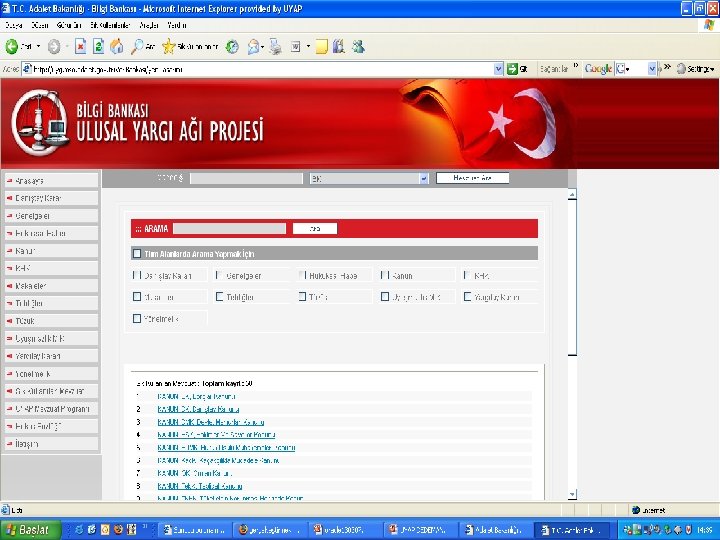
Task: Print the page with the printer icon
Action: coord(276,46)
